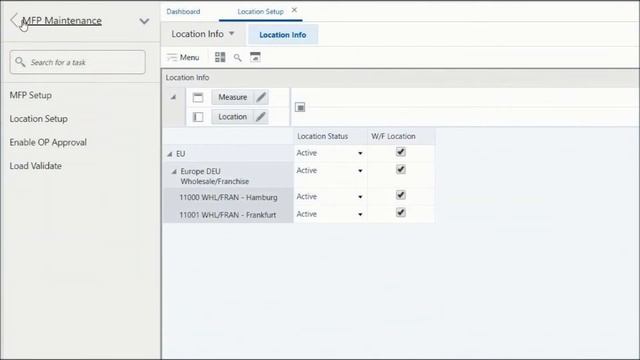The width and height of the screenshot is (640, 360).
Task: Open the Location Setup task
Action: (39, 119)
